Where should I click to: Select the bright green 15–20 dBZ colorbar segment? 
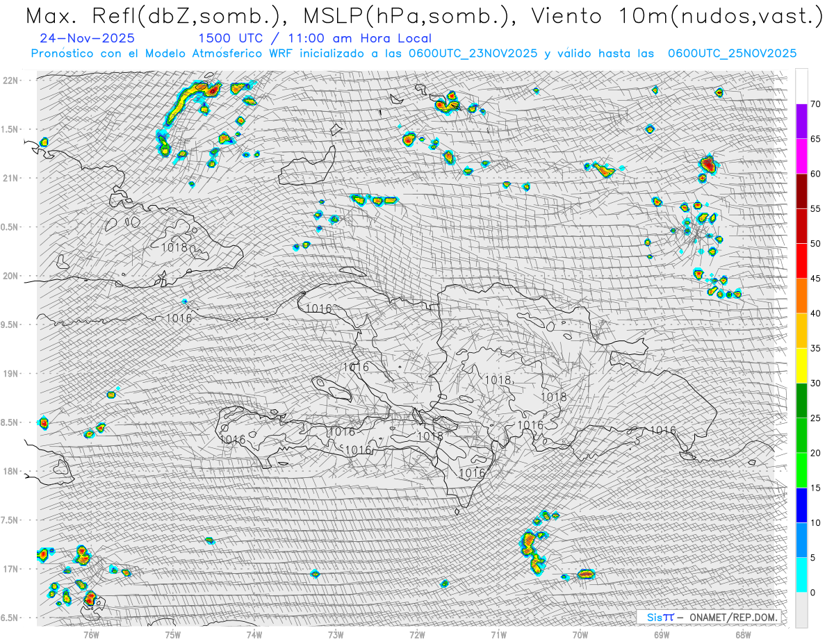(x=801, y=470)
